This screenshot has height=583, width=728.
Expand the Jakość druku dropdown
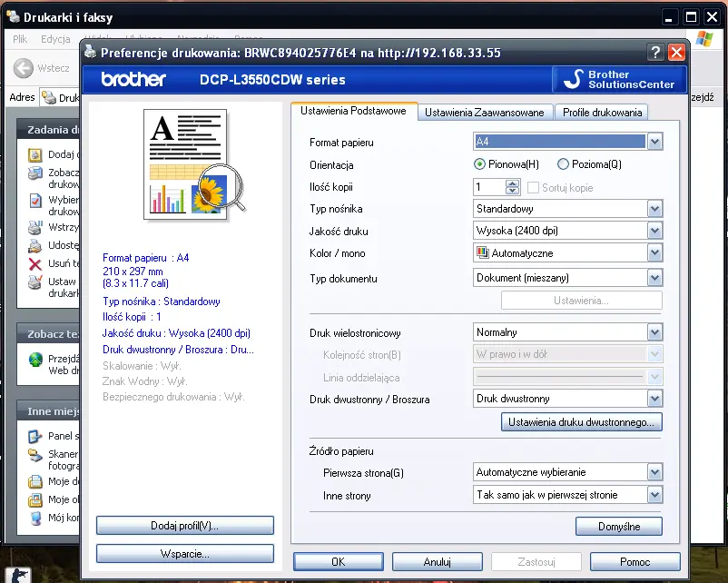(654, 231)
